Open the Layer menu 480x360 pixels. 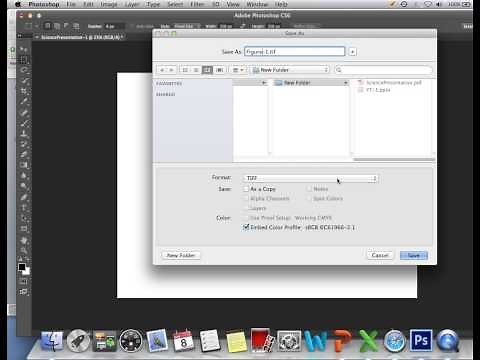[132, 4]
